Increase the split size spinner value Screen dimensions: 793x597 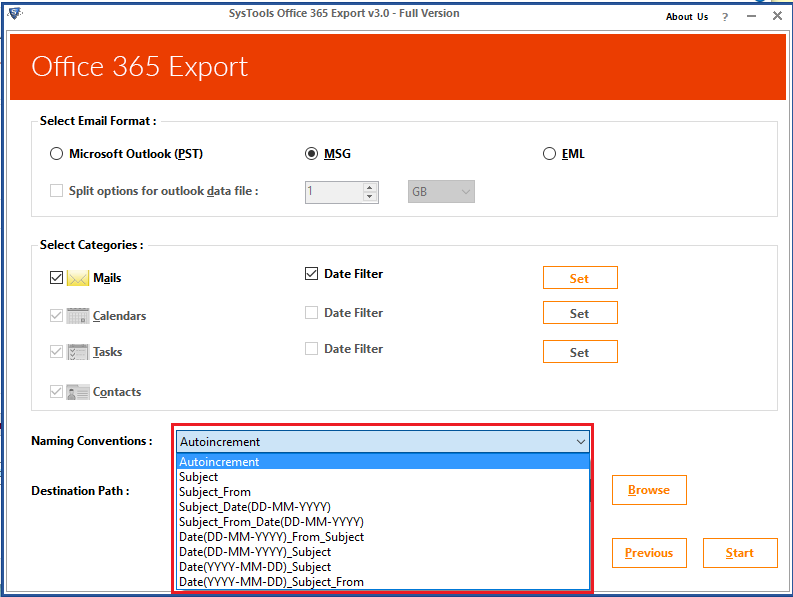370,187
